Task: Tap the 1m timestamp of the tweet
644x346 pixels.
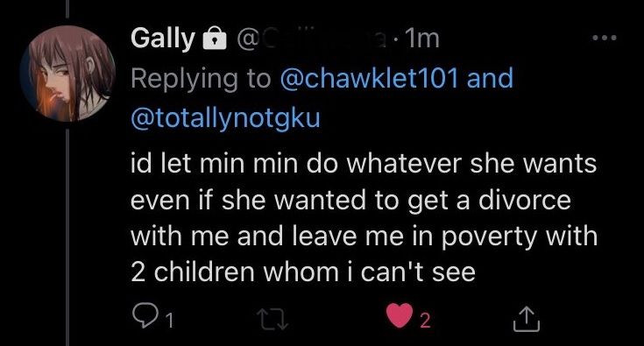Action: pos(422,39)
